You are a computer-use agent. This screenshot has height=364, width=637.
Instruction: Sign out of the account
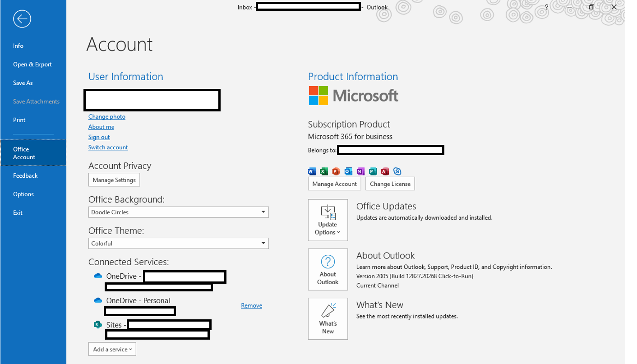tap(99, 137)
